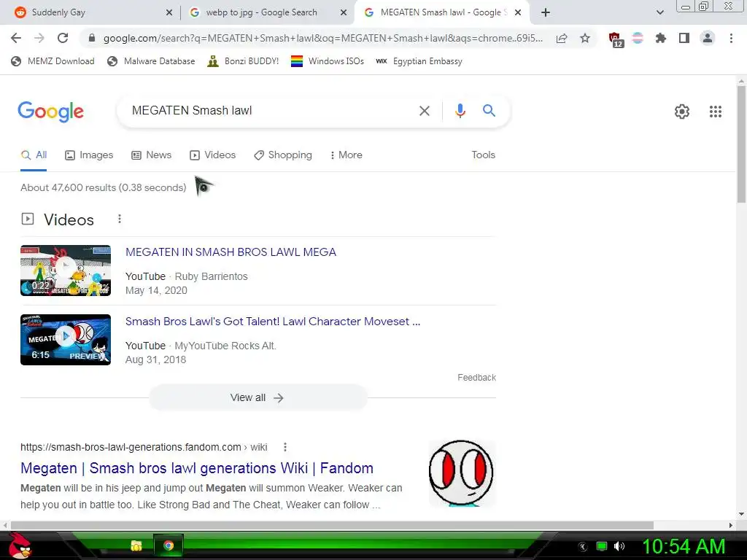Screen dimensions: 747x560
Task: Show hidden tray icons arrow
Action: pos(583,547)
